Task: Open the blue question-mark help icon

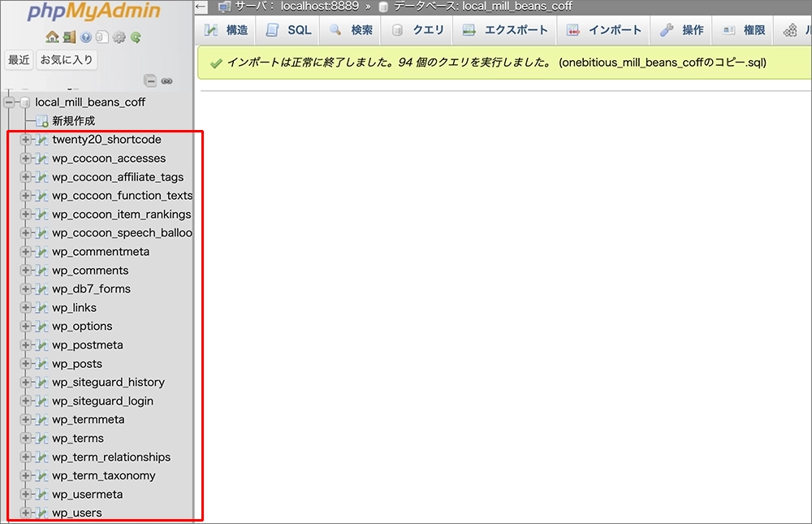Action: pyautogui.click(x=86, y=37)
